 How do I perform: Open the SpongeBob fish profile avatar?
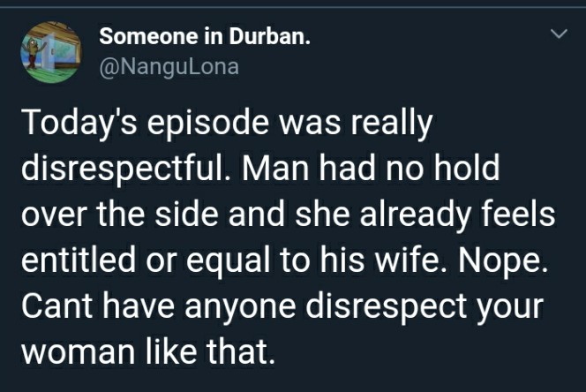(51, 52)
